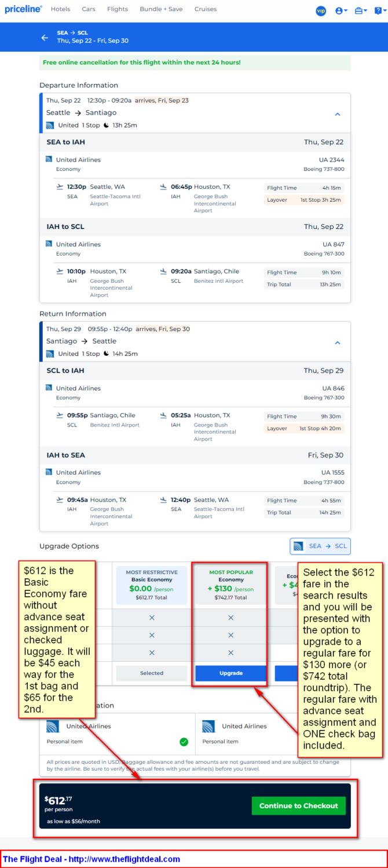Click the Selected button under Basic Economy
This screenshot has height=868, width=388.
coord(152,673)
